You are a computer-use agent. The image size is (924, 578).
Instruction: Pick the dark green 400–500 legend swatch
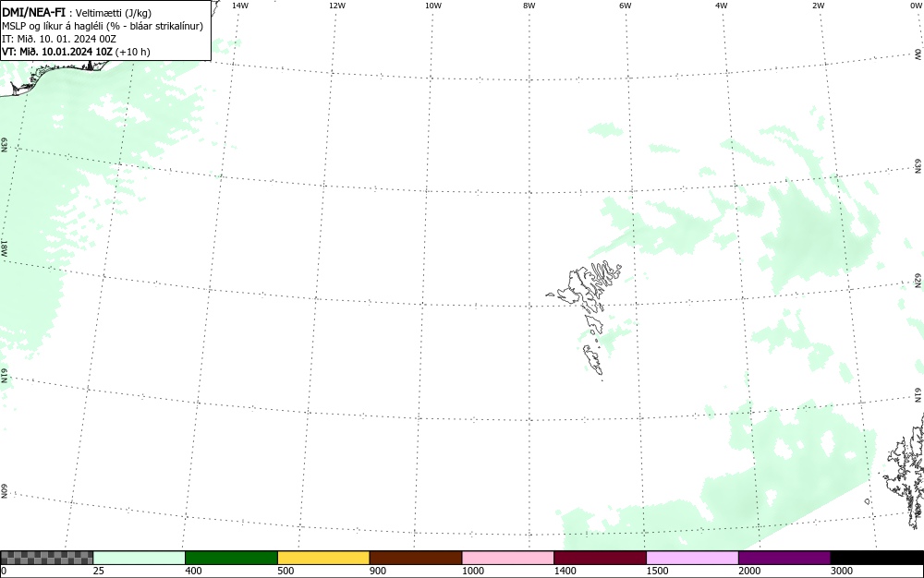point(231,558)
